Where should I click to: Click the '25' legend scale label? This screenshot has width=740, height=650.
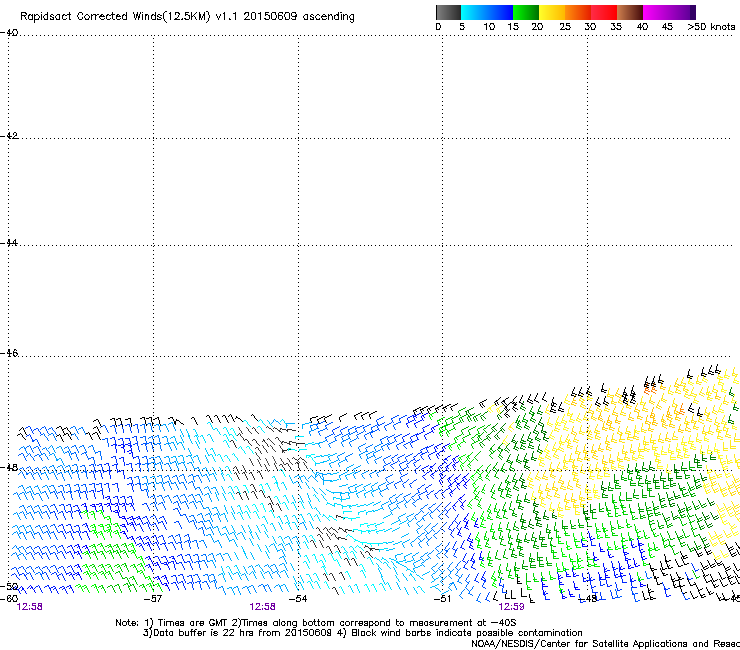pos(565,27)
